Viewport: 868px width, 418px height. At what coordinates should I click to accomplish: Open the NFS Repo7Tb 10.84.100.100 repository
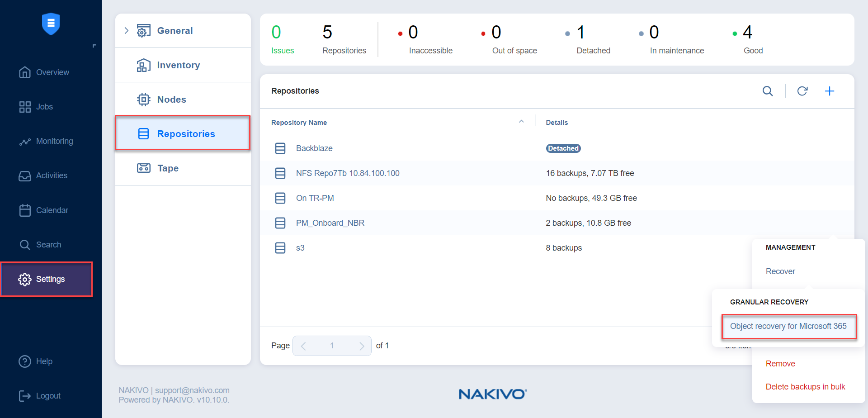(348, 173)
